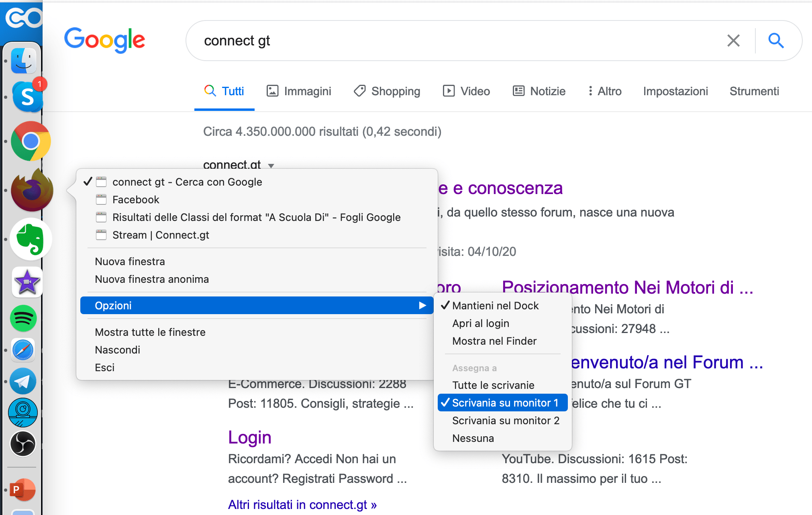Select Mostra nel Finder
812x515 pixels.
(x=502, y=341)
